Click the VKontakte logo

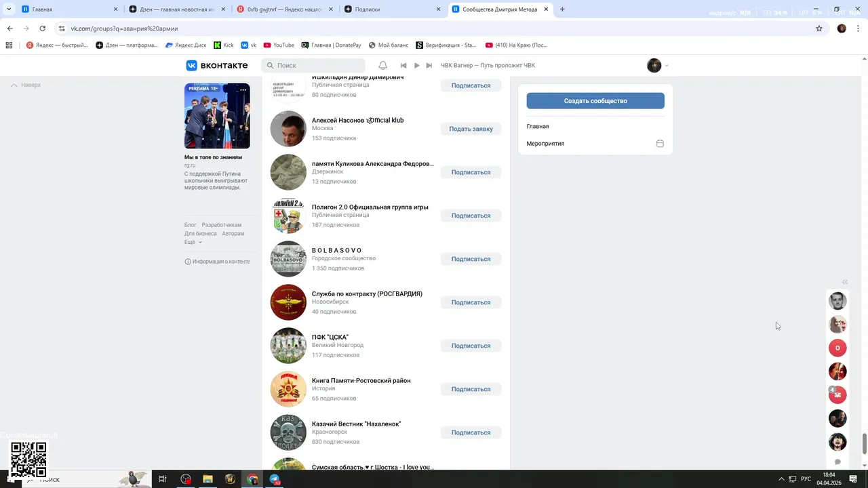217,65
